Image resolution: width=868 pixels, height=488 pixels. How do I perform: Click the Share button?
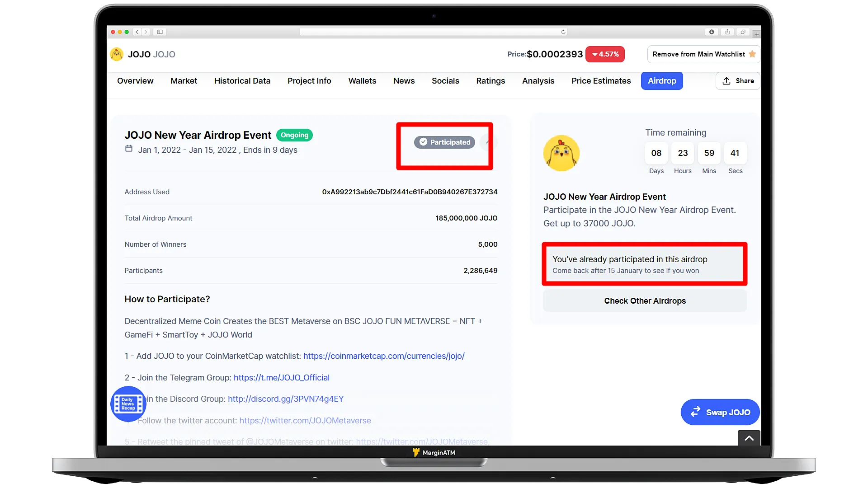[738, 81]
